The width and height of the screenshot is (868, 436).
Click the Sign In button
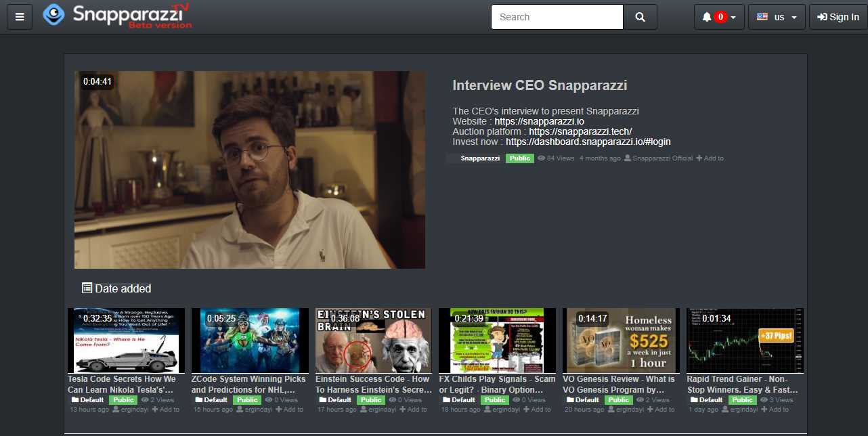[x=838, y=17]
